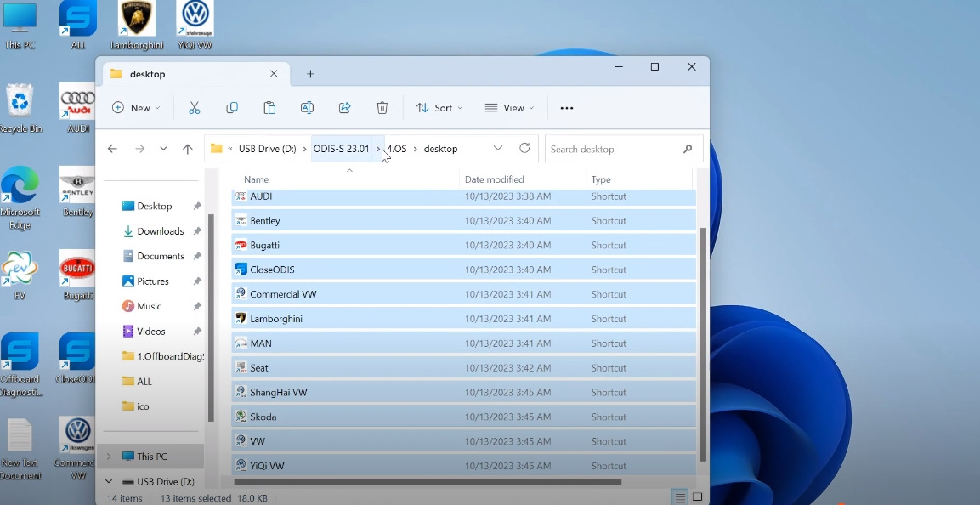Click 4.OS in breadcrumb path

(396, 149)
